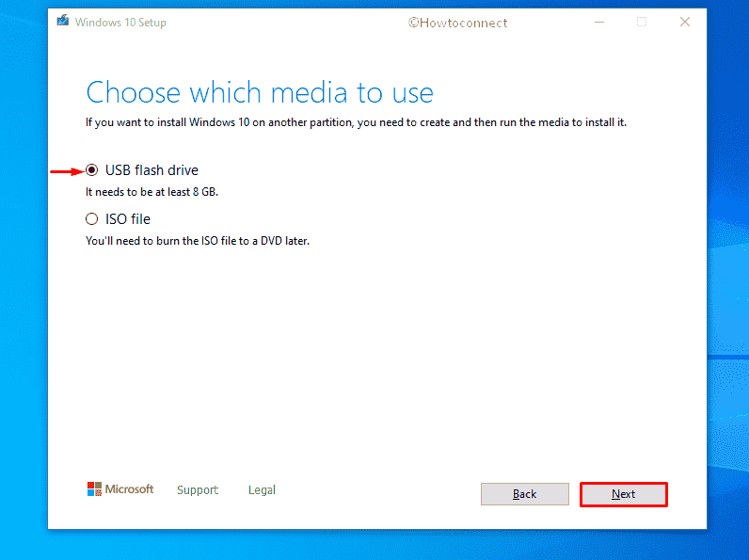Click the disabled maximize window button
Viewport: 749px width, 560px height.
642,22
